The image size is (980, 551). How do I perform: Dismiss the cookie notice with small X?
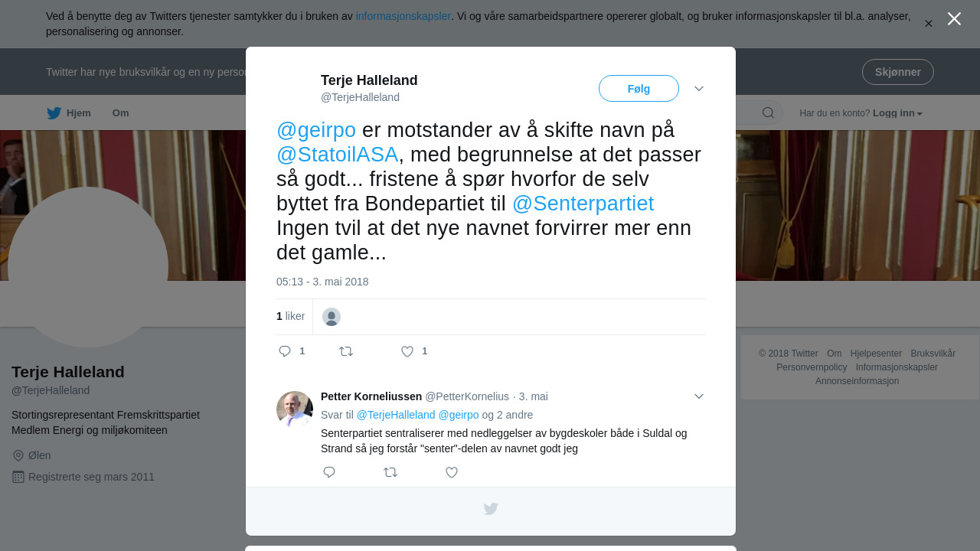tap(929, 24)
